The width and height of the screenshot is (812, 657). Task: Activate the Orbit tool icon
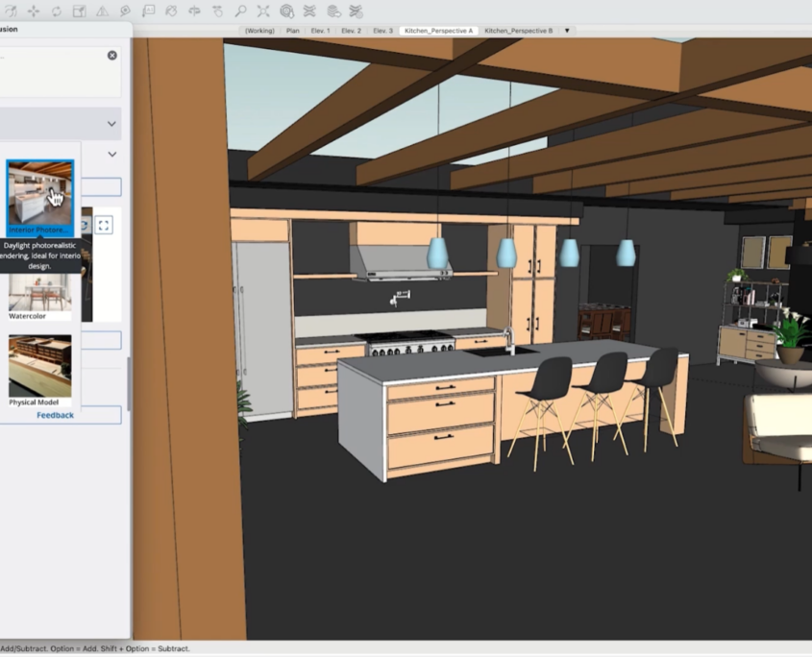coord(219,12)
